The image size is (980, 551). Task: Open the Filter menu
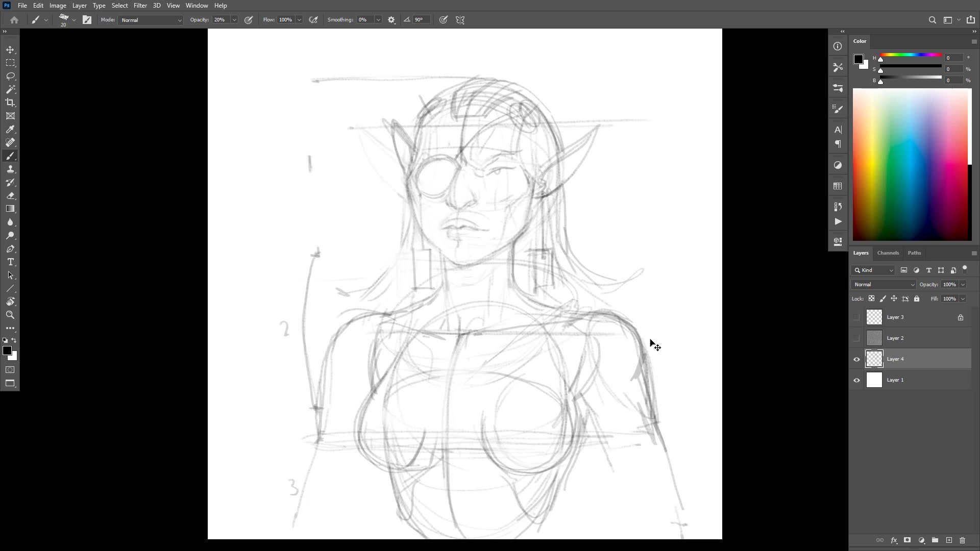click(140, 6)
